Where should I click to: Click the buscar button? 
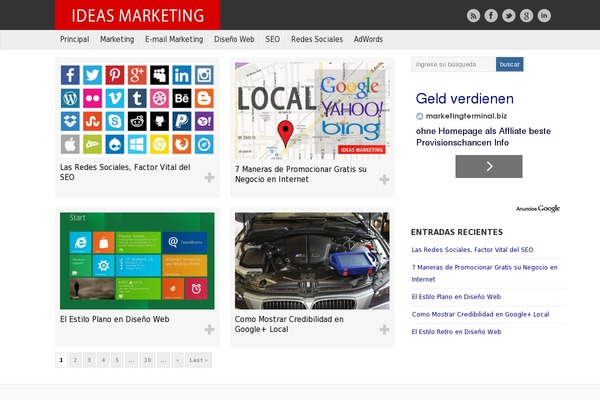(x=510, y=64)
